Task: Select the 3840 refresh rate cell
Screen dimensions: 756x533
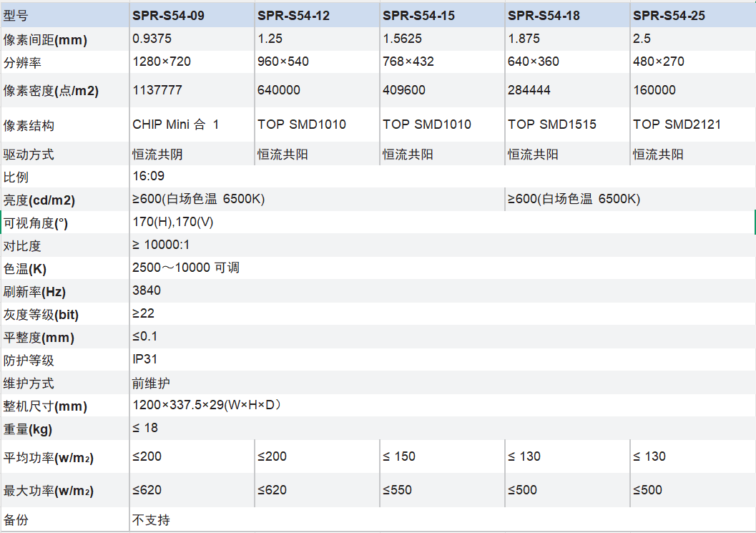Action: (442, 291)
